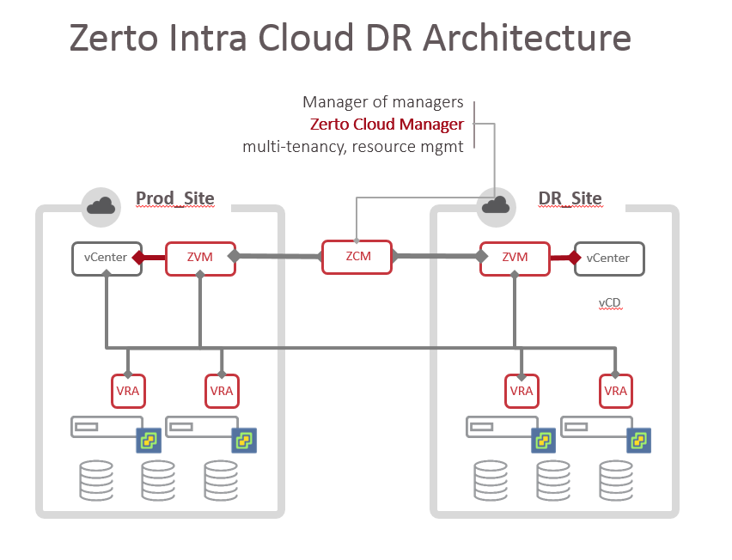
Task: Click the "DR_Site" heading
Action: coord(570,198)
